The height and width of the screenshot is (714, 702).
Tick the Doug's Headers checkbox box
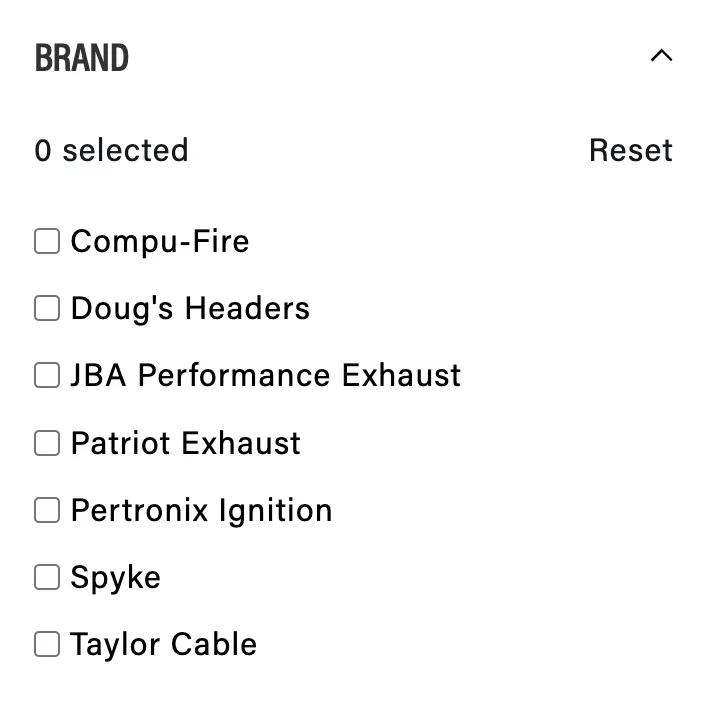tap(47, 308)
